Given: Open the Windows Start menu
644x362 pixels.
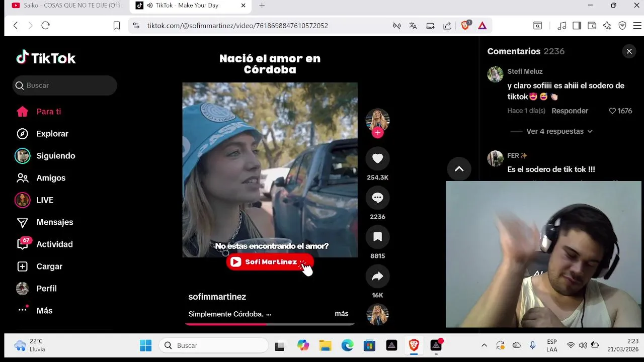Looking at the screenshot, I should 145,345.
